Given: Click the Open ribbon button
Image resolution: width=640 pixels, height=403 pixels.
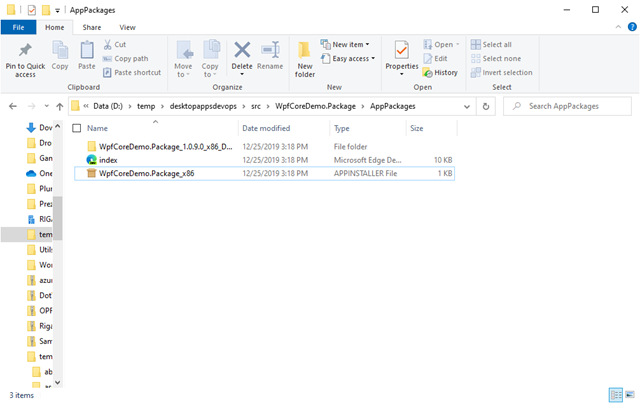Looking at the screenshot, I should coord(441,45).
